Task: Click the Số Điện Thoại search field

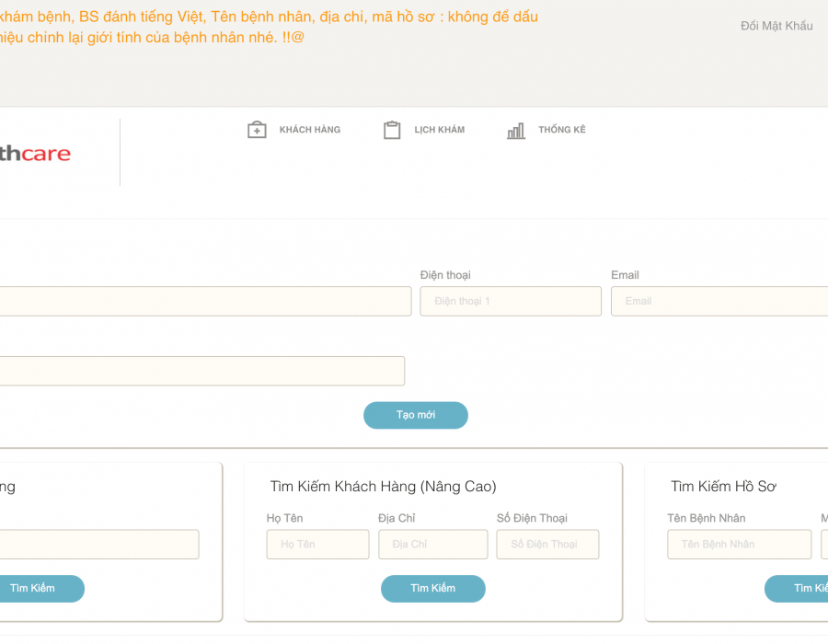Action: coord(547,545)
